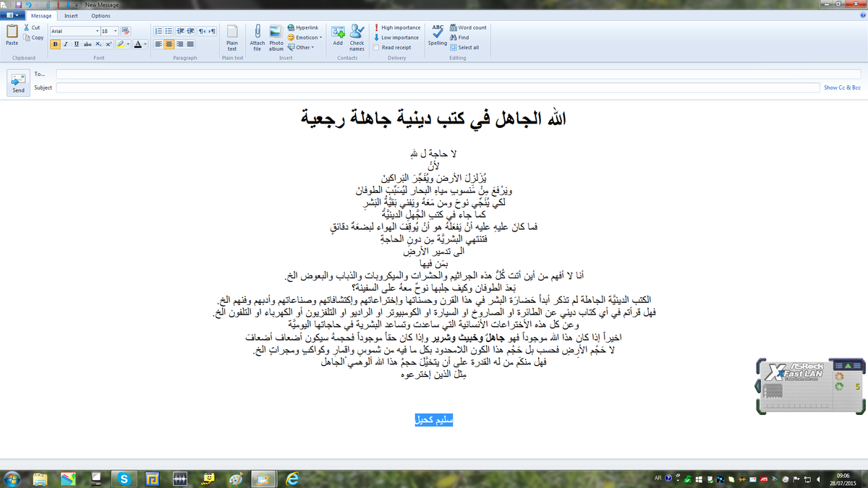
Task: Switch message to Plain text
Action: point(232,38)
